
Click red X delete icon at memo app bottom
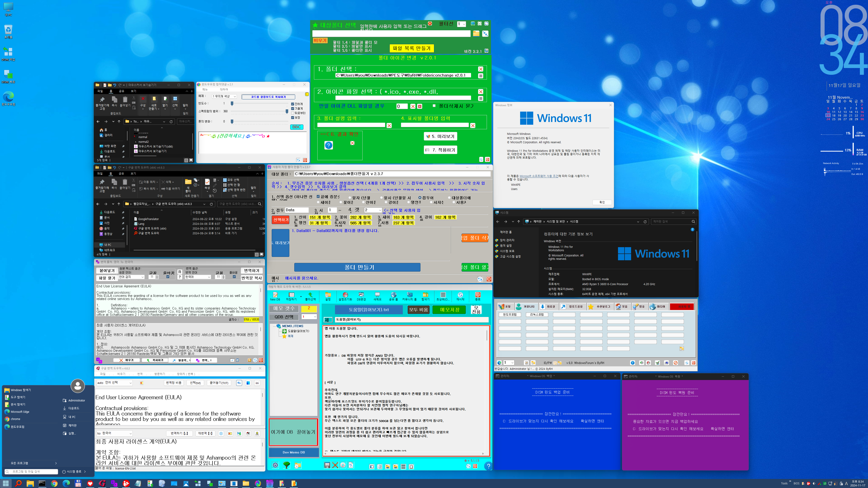(x=335, y=465)
